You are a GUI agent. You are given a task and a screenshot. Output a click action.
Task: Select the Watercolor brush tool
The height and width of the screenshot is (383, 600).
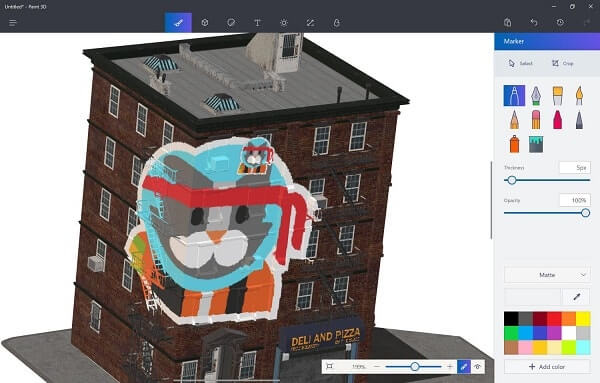(579, 96)
